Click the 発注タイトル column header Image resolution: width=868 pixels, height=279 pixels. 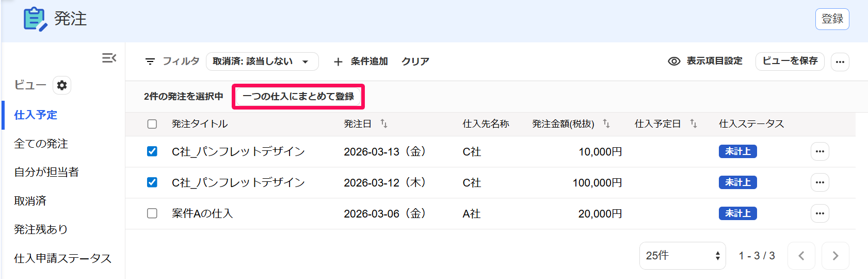point(200,124)
